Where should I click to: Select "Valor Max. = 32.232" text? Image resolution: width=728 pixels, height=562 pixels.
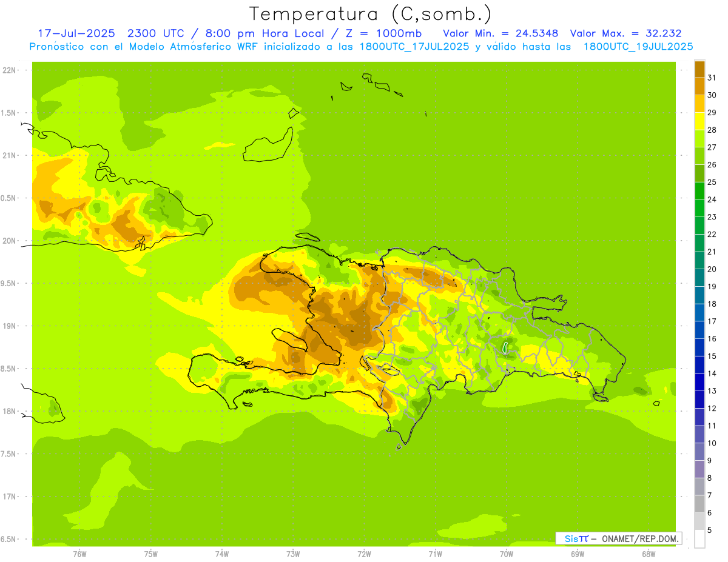625,33
